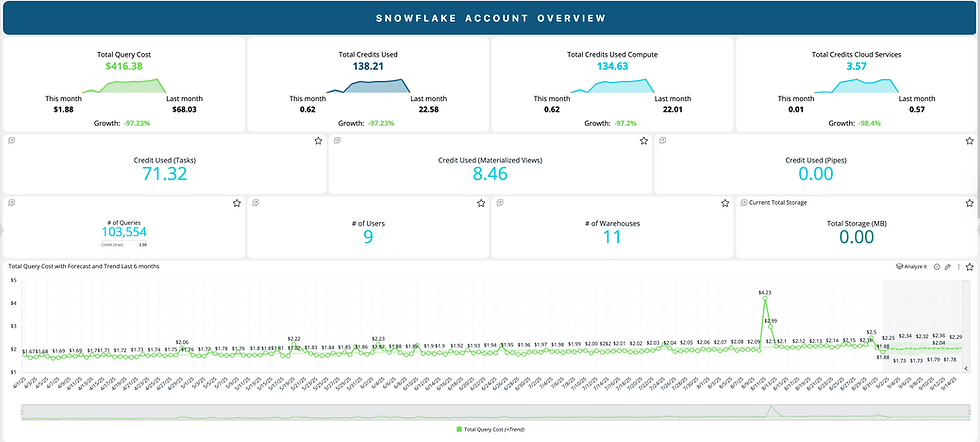Open widget icon beside Current Total Storage

pos(744,203)
